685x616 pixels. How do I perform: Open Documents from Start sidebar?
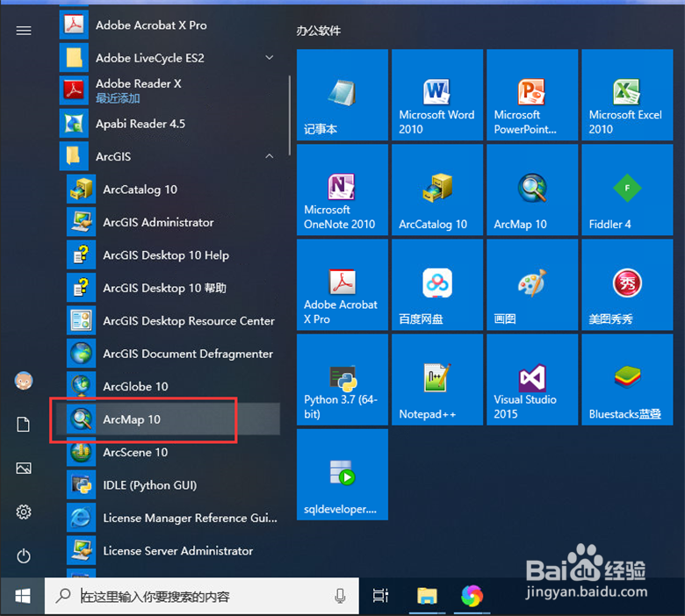point(24,425)
